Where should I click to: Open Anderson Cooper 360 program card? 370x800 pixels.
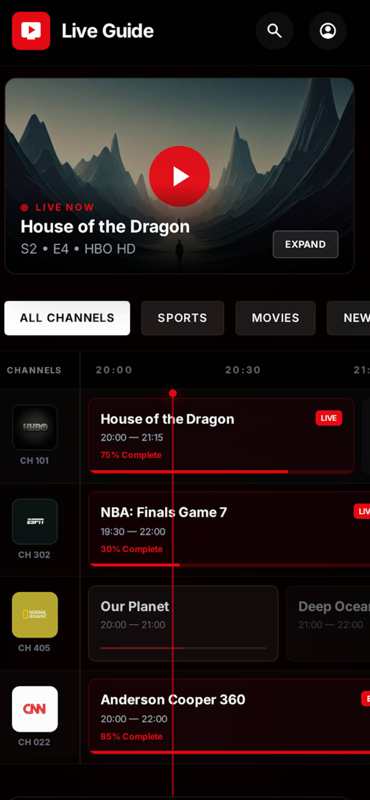[229, 717]
